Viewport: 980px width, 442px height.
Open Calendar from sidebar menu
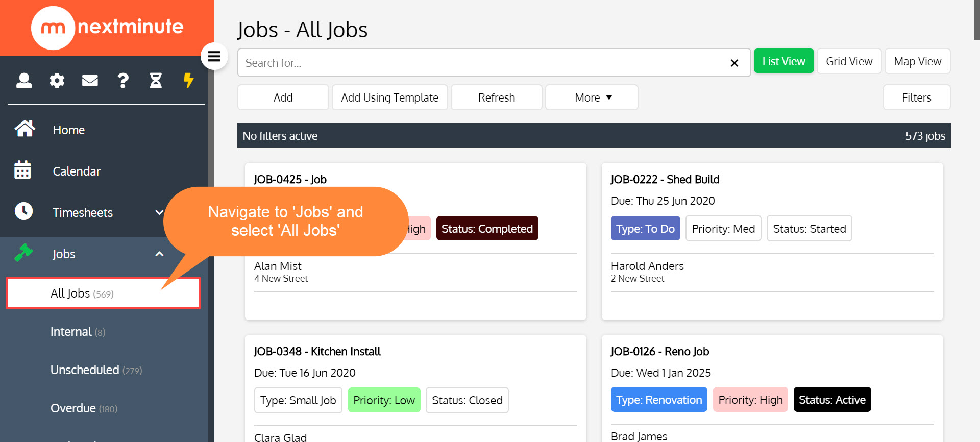[x=77, y=171]
